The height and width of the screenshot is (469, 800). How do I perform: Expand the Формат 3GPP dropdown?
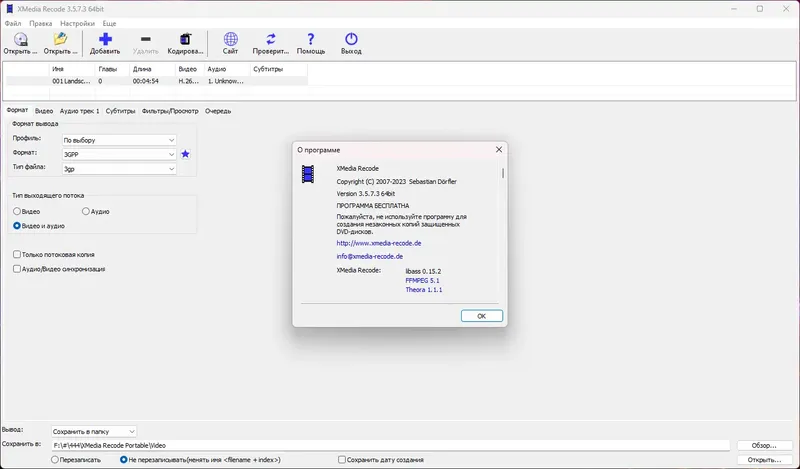click(119, 154)
